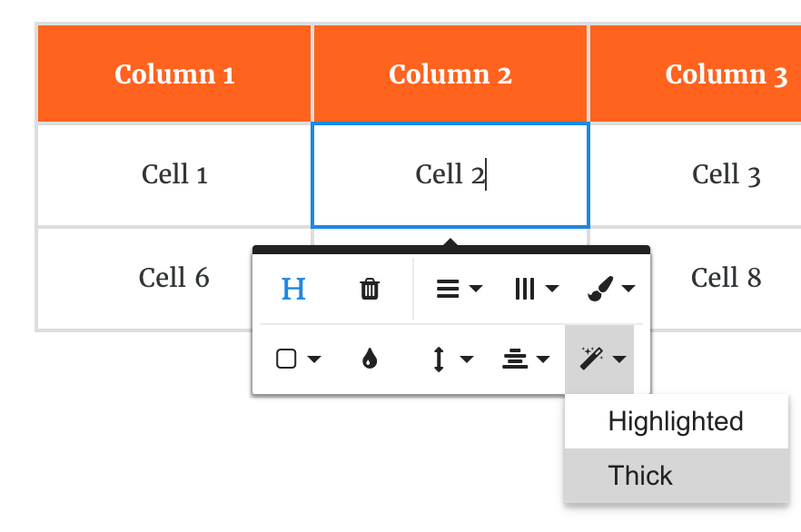
Task: Click the table style paintbrush icon
Action: tap(601, 290)
